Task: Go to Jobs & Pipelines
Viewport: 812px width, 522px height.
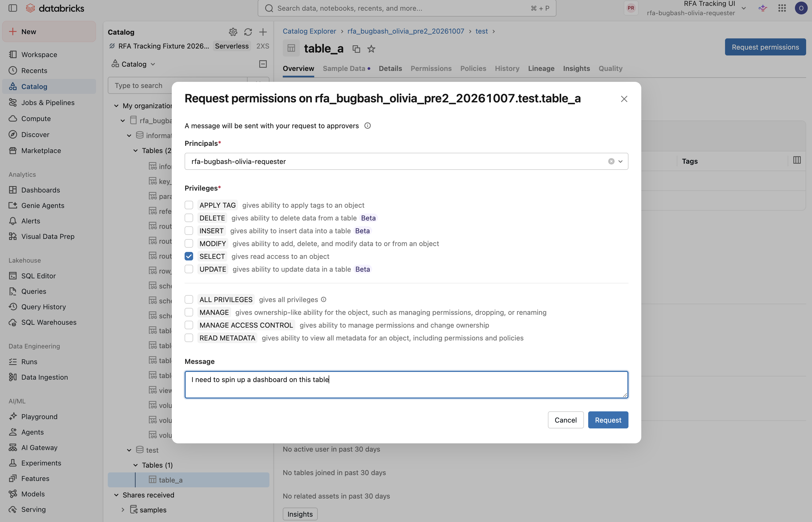Action: tap(48, 102)
